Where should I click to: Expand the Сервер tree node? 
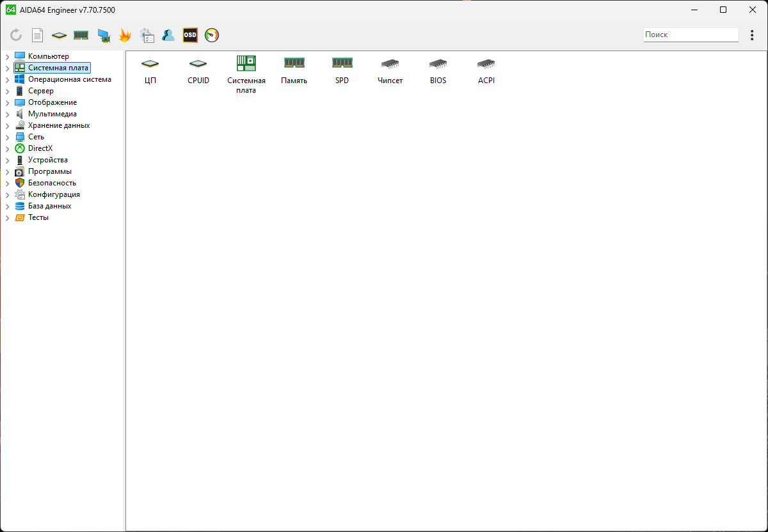coord(8,91)
